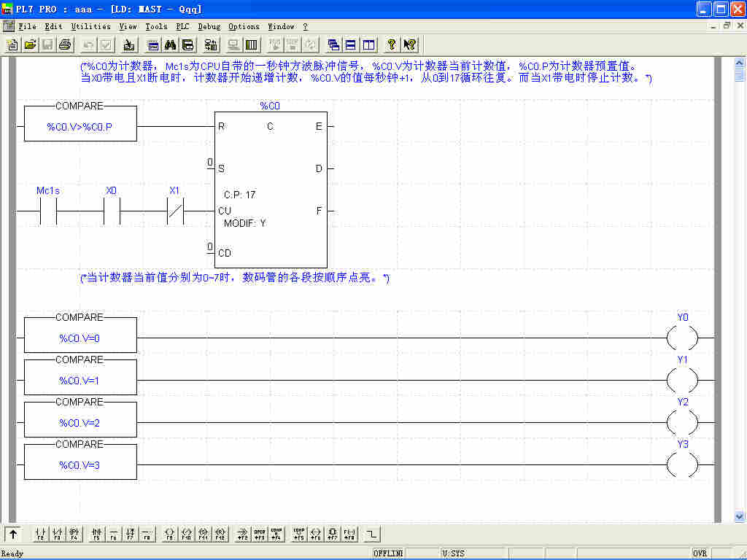Screen dimensions: 747x560
Task: Click the context help arrow-question icon
Action: coord(409,44)
